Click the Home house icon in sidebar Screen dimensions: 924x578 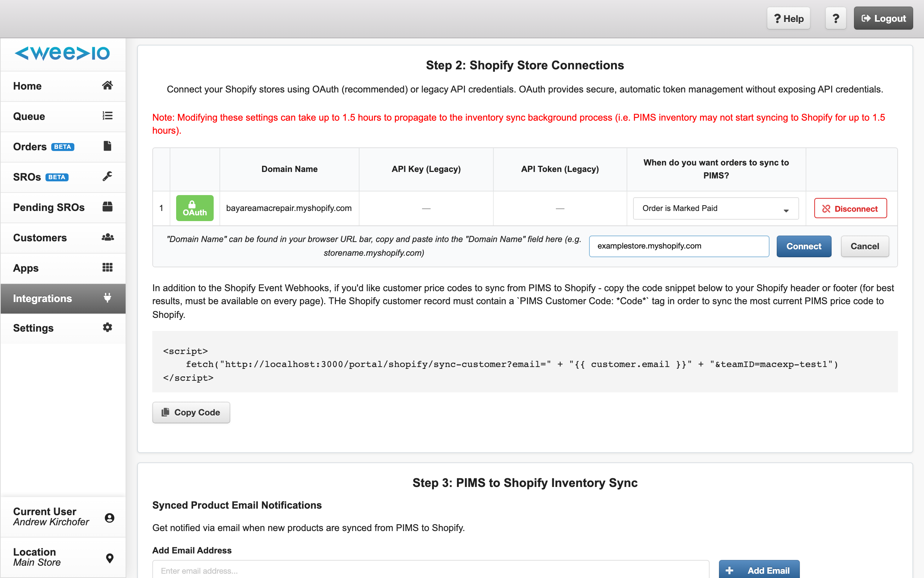tap(107, 86)
